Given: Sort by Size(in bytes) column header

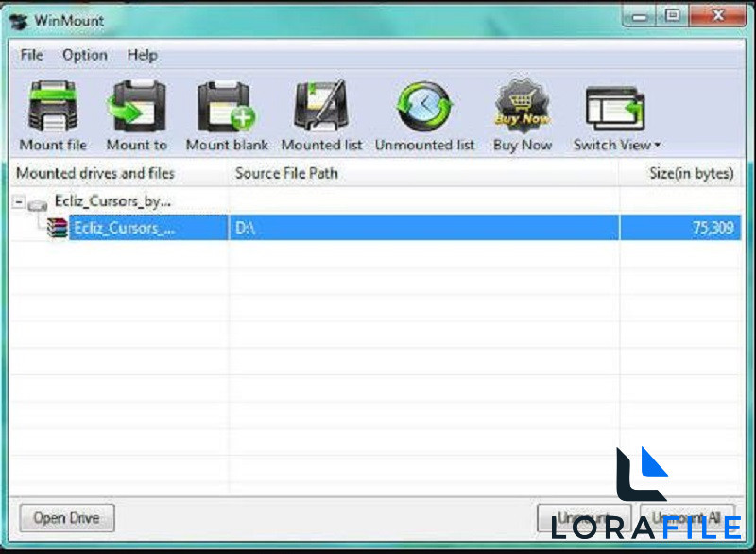Looking at the screenshot, I should (x=681, y=173).
